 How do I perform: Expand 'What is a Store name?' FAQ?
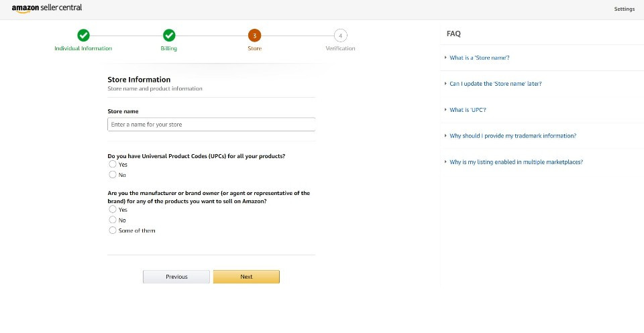tap(479, 58)
